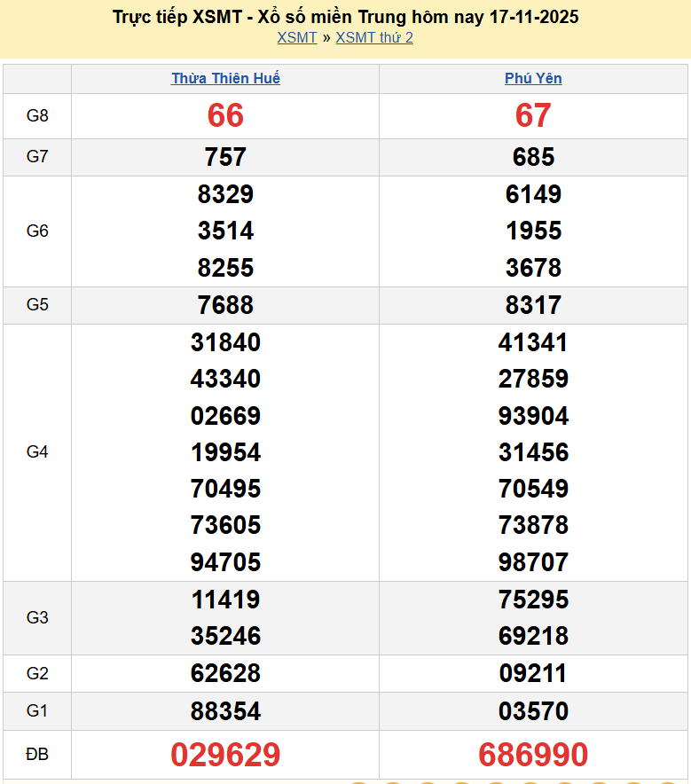
Task: Open the Phú Yên province link
Action: click(x=533, y=78)
